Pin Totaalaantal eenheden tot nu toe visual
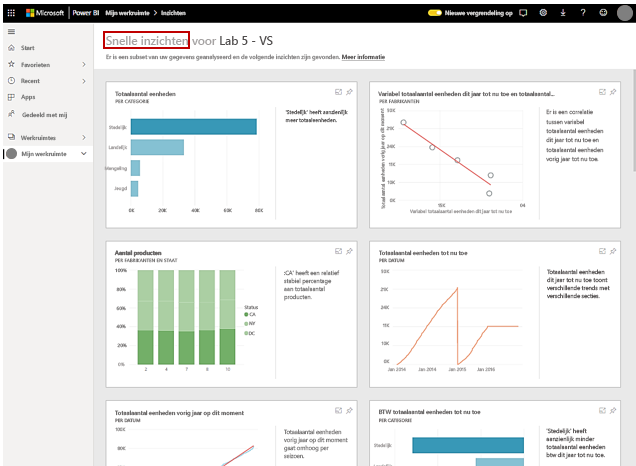Screen dimensions: 636x466 pos(613,251)
